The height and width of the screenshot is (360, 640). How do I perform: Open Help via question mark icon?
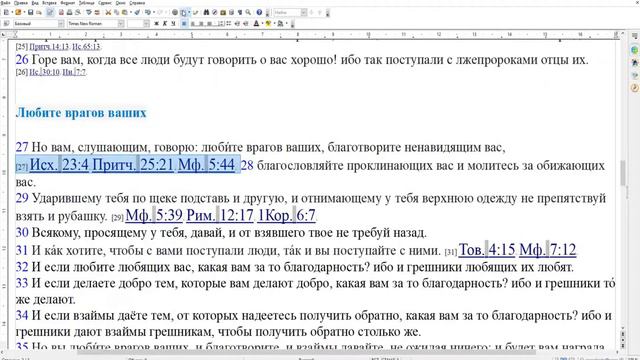(x=259, y=13)
